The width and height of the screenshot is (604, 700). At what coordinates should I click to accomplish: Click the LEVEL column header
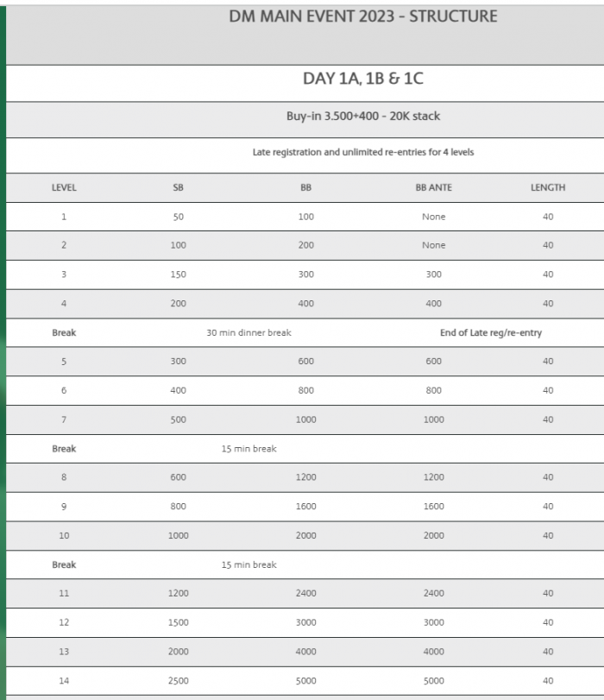click(x=64, y=187)
